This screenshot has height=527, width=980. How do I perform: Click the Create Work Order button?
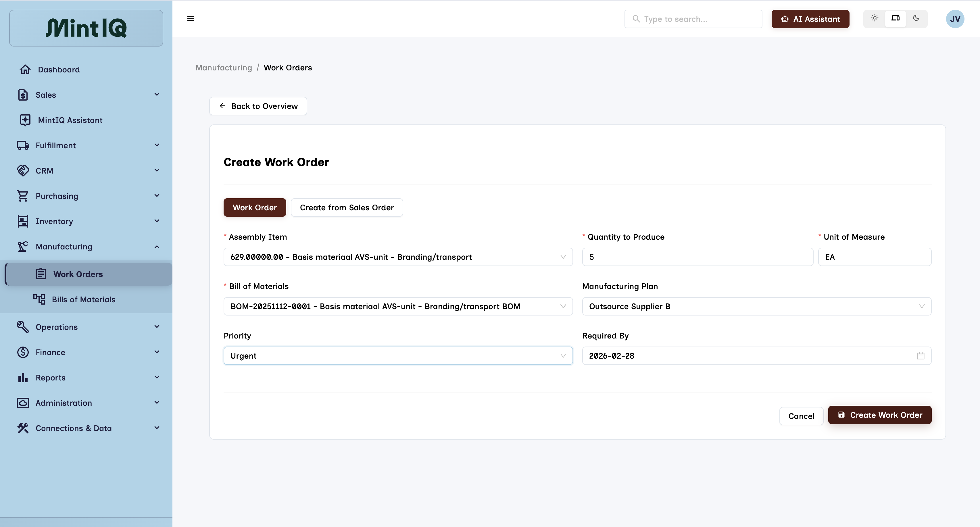pyautogui.click(x=880, y=415)
